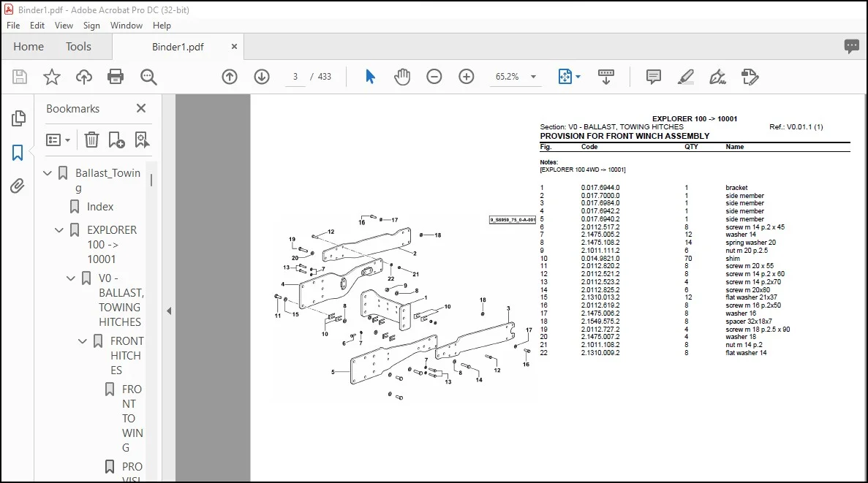Click the zoom percentage field
This screenshot has width=868, height=483.
click(507, 77)
